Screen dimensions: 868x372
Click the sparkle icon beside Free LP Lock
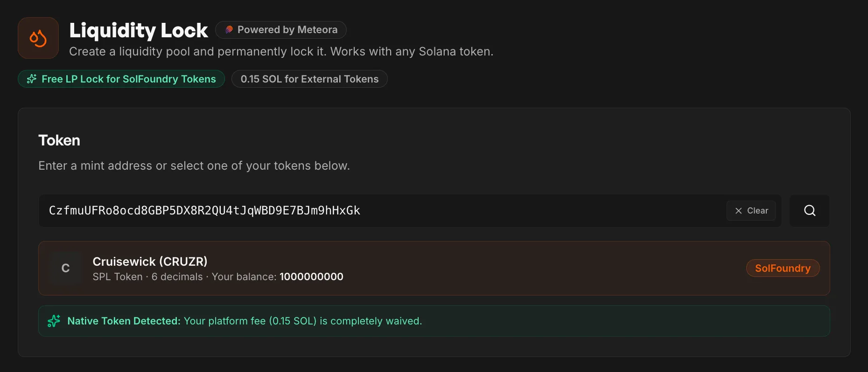pyautogui.click(x=32, y=79)
